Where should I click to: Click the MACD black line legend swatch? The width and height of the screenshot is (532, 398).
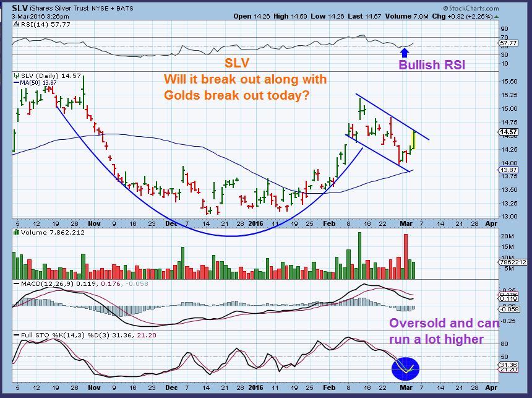(17, 283)
